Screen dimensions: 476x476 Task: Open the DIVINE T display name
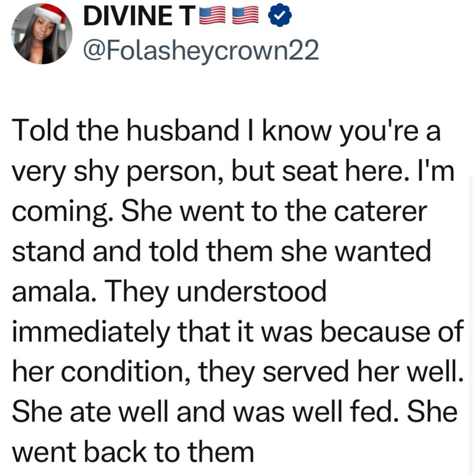[x=138, y=17]
